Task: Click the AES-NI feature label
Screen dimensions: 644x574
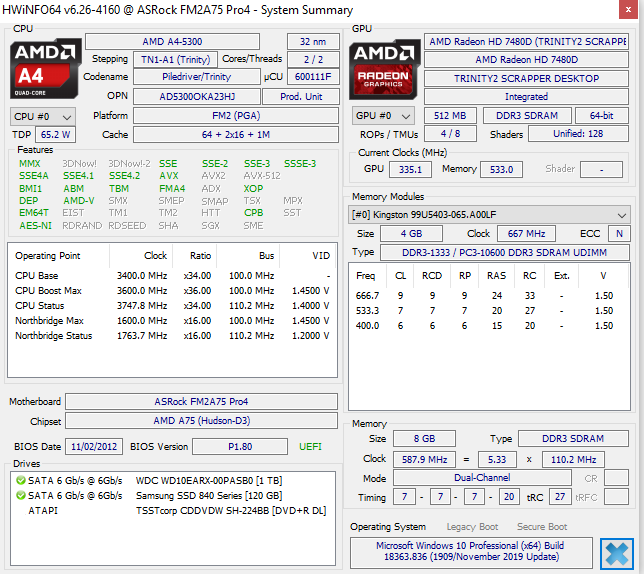Action: click(x=35, y=226)
